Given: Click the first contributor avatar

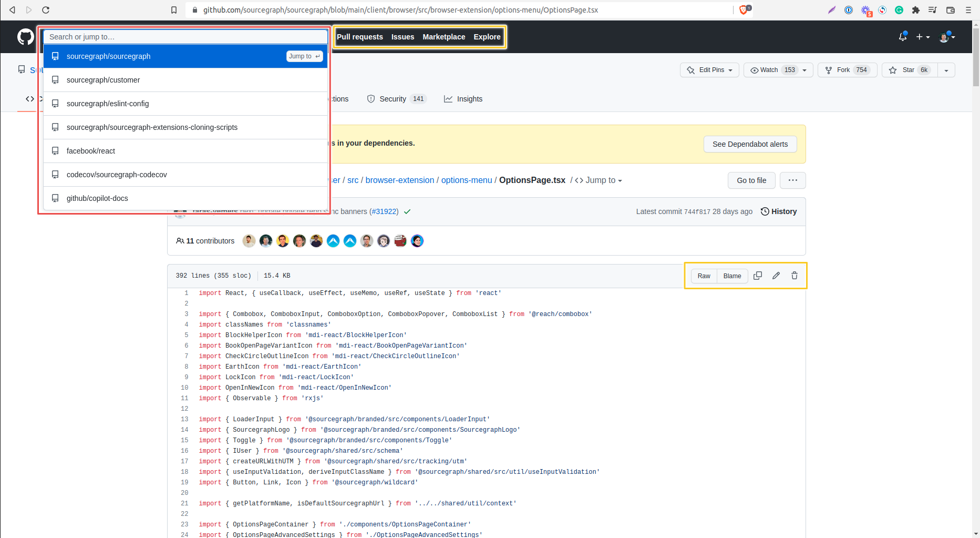Looking at the screenshot, I should [249, 241].
